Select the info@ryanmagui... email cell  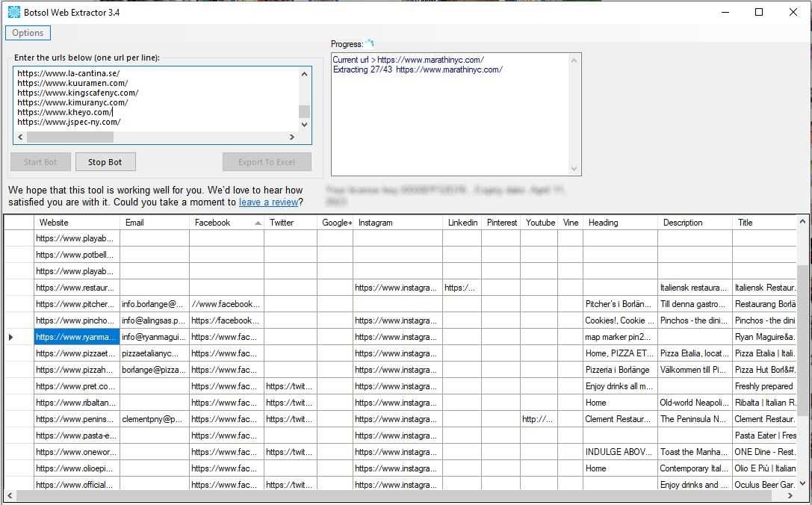click(x=155, y=337)
